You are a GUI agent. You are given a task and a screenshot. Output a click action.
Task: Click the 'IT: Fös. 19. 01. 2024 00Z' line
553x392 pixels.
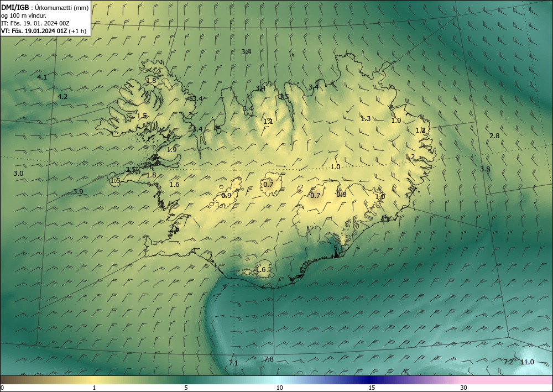(35, 23)
